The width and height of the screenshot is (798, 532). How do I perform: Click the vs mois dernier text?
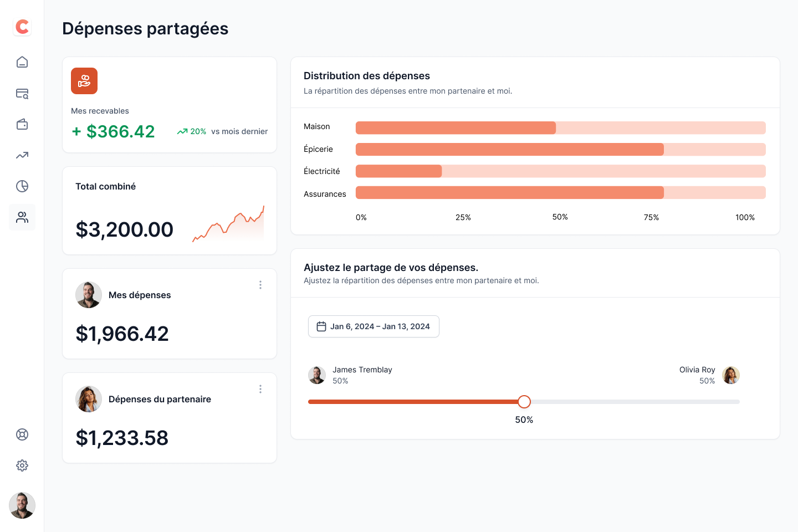[239, 131]
